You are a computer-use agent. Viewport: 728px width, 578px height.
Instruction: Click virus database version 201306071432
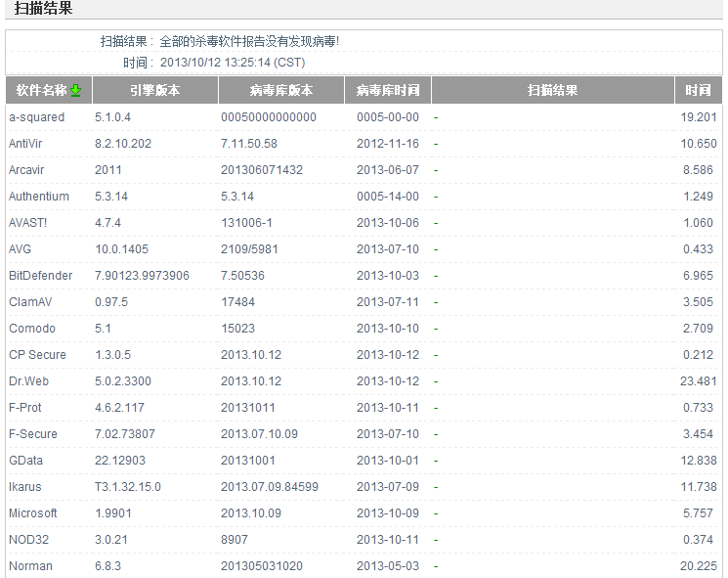coord(262,170)
